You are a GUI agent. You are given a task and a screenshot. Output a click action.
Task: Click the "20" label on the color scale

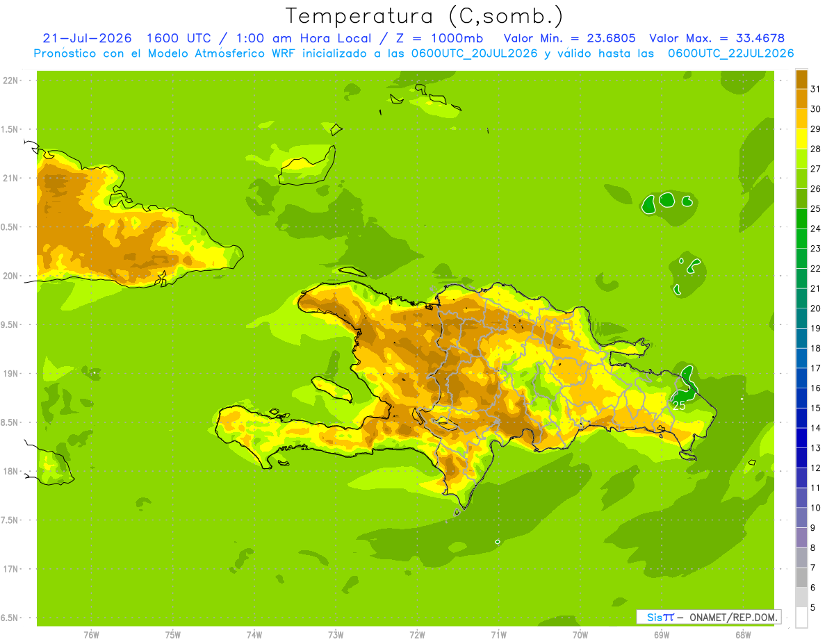(815, 308)
